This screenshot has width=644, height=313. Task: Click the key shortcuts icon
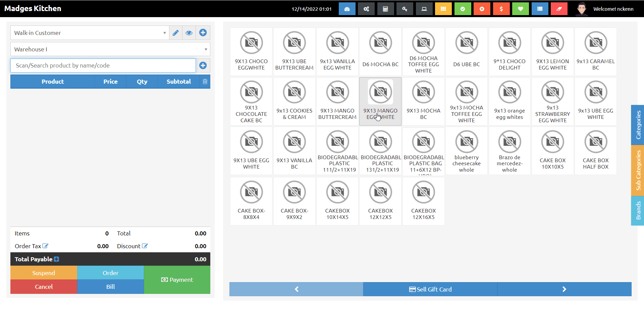click(x=405, y=9)
